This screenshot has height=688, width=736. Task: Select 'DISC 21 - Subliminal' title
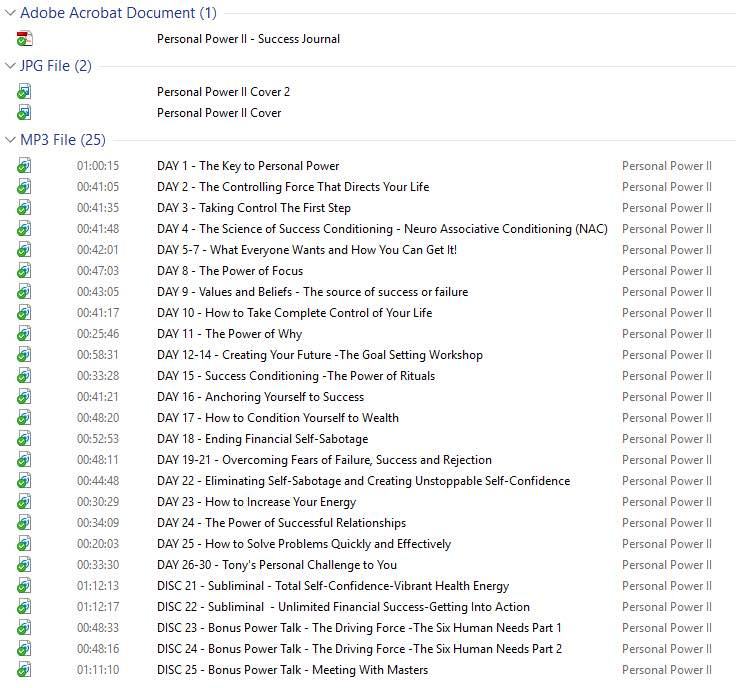point(333,586)
